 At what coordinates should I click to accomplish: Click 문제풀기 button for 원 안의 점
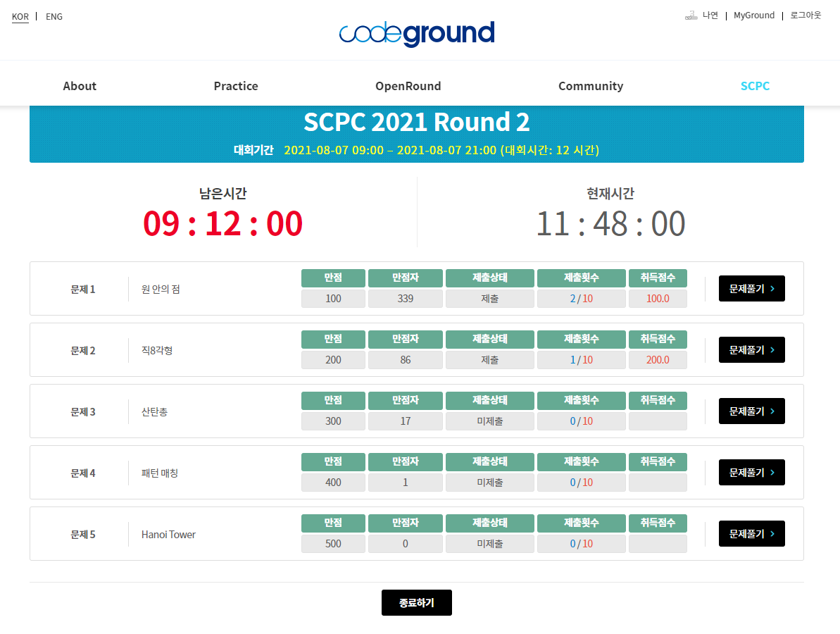point(751,288)
